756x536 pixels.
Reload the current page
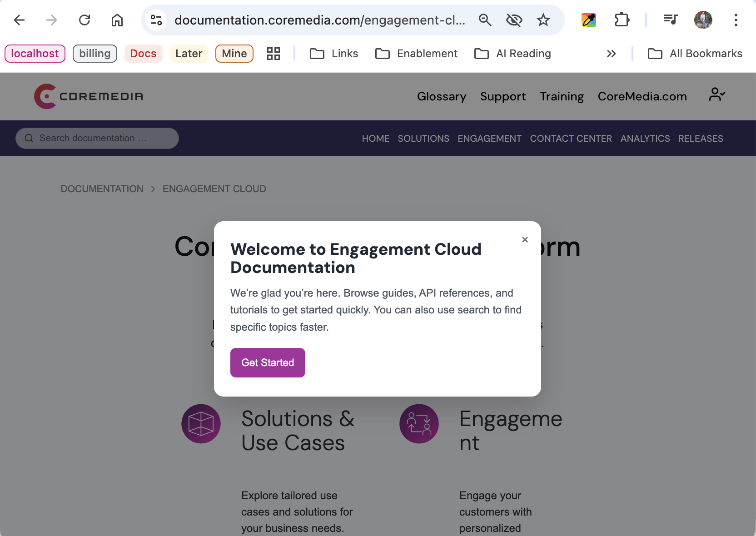[x=85, y=20]
